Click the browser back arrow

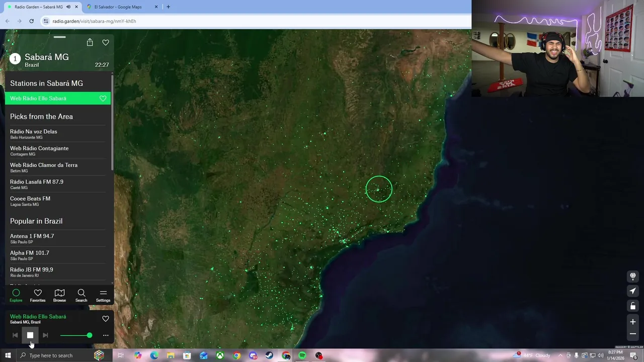click(8, 21)
